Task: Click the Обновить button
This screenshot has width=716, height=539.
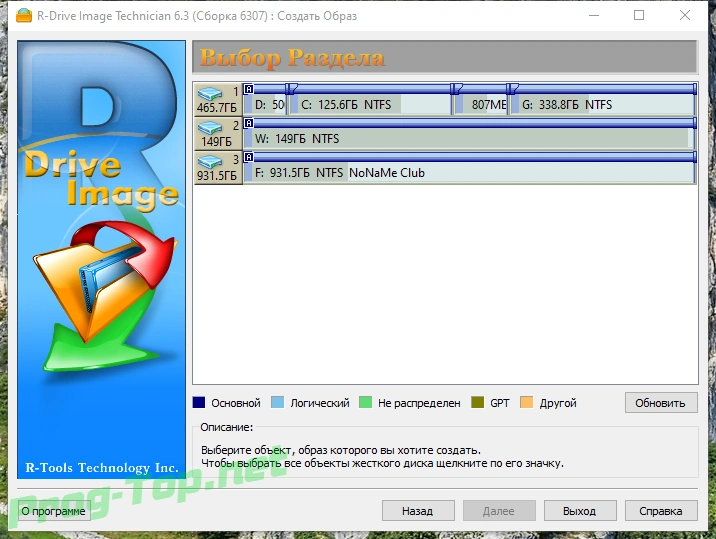Action: point(661,403)
